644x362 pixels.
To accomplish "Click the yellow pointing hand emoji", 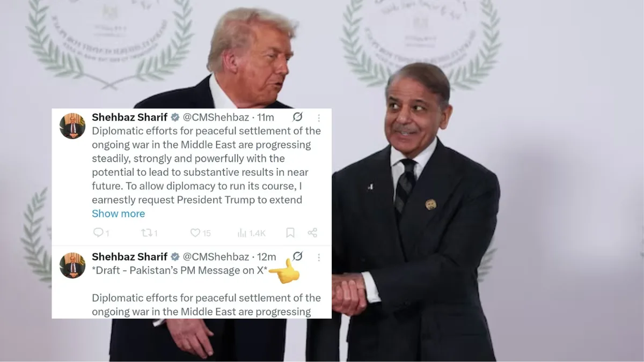I will pyautogui.click(x=284, y=272).
